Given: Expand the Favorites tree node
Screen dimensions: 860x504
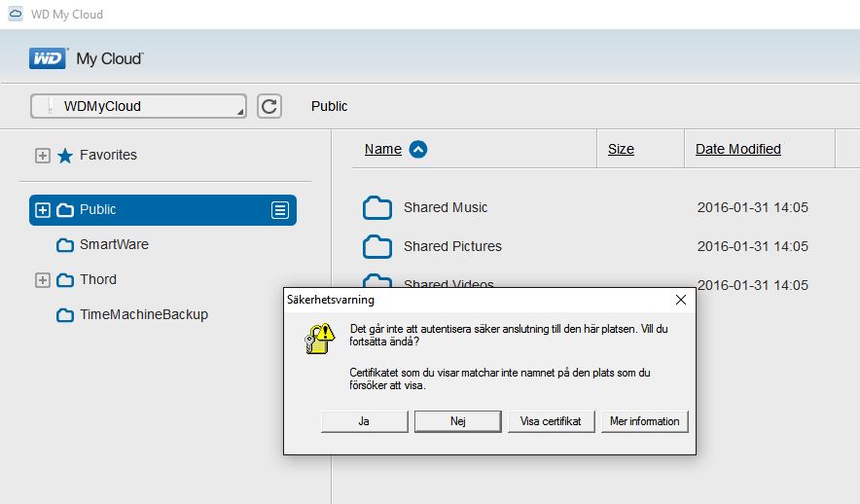Looking at the screenshot, I should 42,156.
